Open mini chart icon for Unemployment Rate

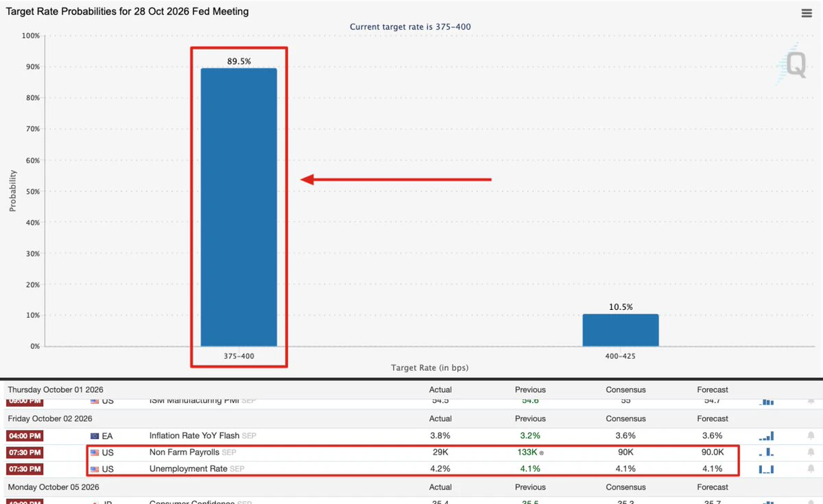766,469
